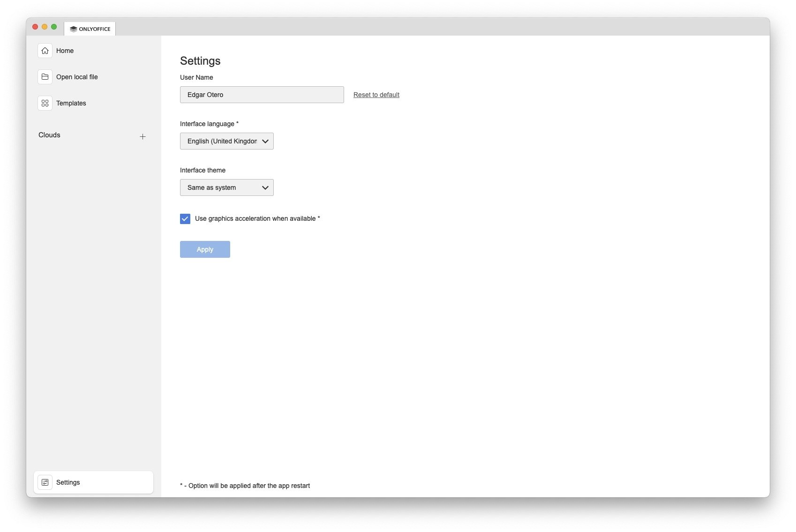Click the folder icon for Open local file

45,77
